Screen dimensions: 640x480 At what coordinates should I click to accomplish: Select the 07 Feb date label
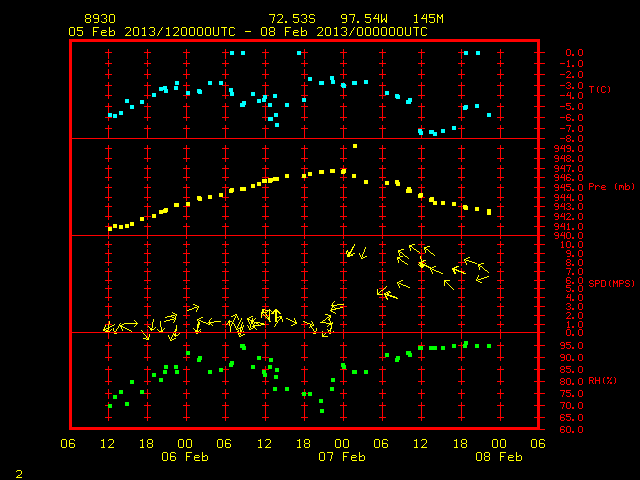pyautogui.click(x=342, y=457)
